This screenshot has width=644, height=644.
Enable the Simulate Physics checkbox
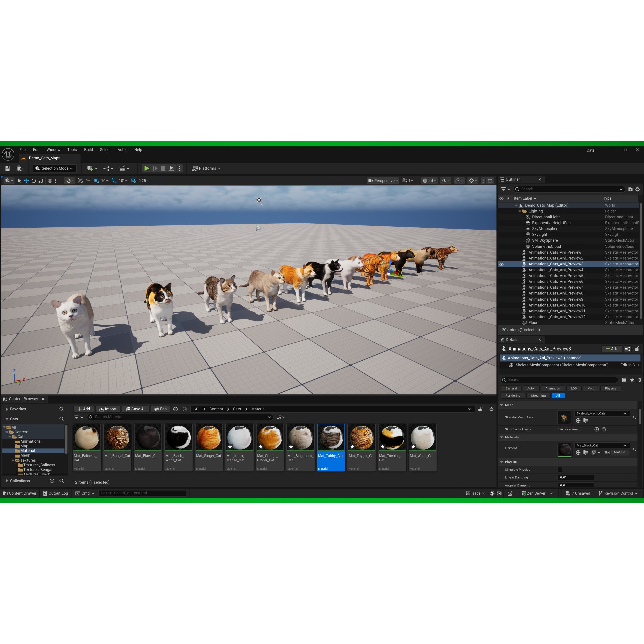coord(560,469)
